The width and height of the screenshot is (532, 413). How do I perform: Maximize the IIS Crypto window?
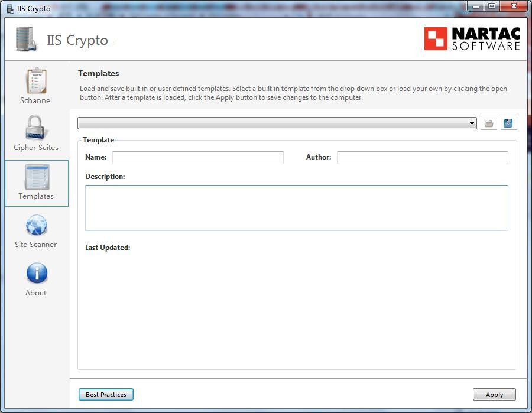(x=491, y=6)
